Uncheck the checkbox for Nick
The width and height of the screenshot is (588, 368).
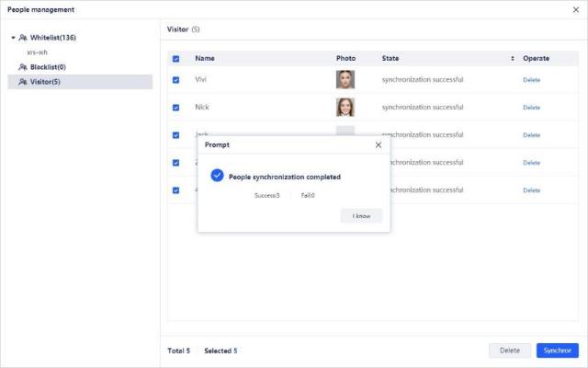point(176,108)
